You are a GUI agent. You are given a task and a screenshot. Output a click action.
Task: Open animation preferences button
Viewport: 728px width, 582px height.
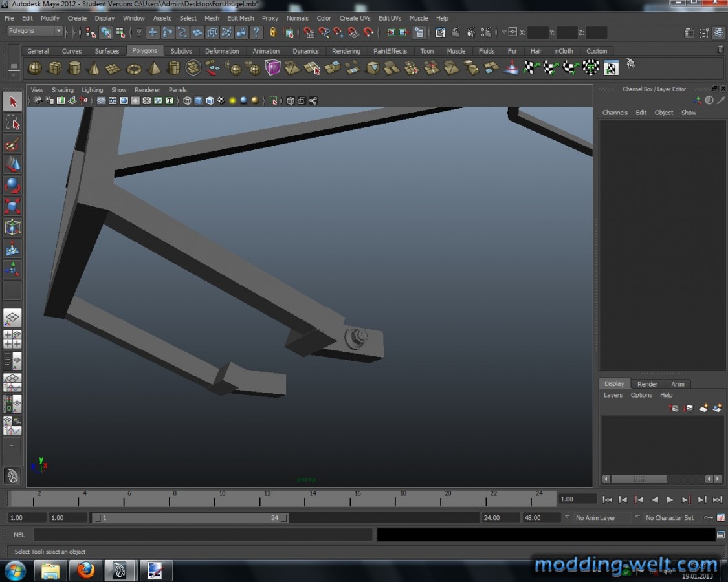coord(721,517)
